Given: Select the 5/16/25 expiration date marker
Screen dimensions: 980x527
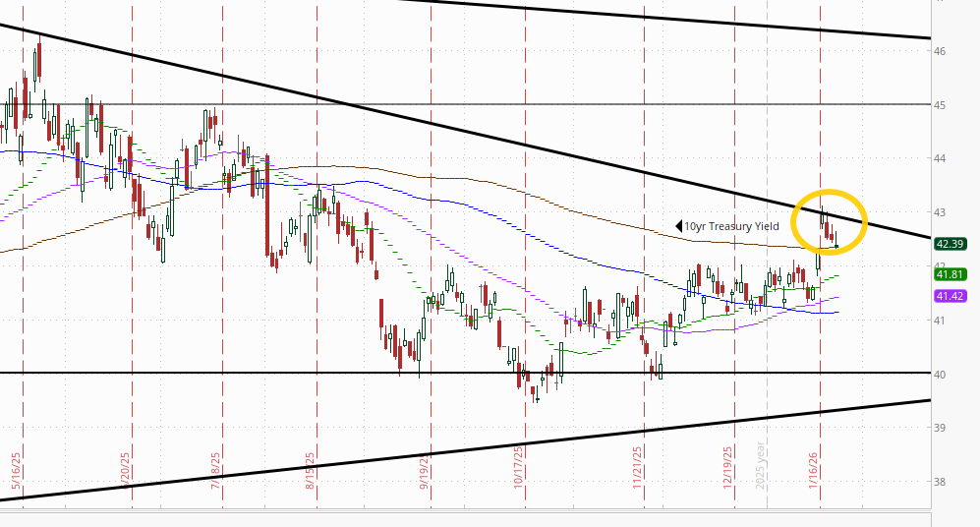Looking at the screenshot, I should [17, 470].
